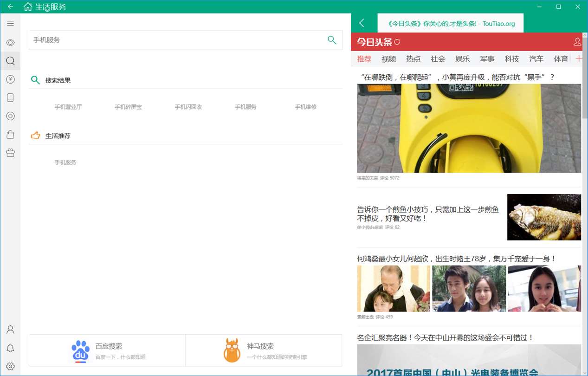This screenshot has width=588, height=376.
Task: Click the girl heart-gesture photo thumbnail
Action: pos(544,289)
